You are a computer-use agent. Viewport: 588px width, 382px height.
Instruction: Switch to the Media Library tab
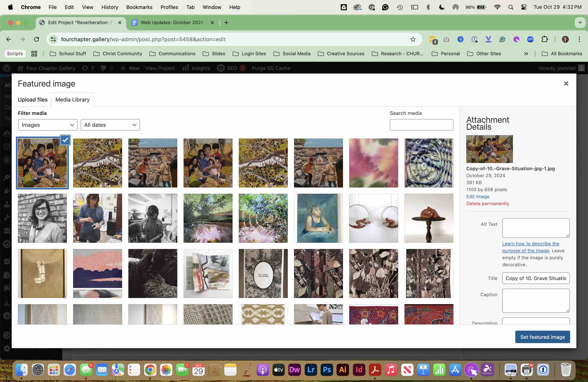tap(72, 100)
